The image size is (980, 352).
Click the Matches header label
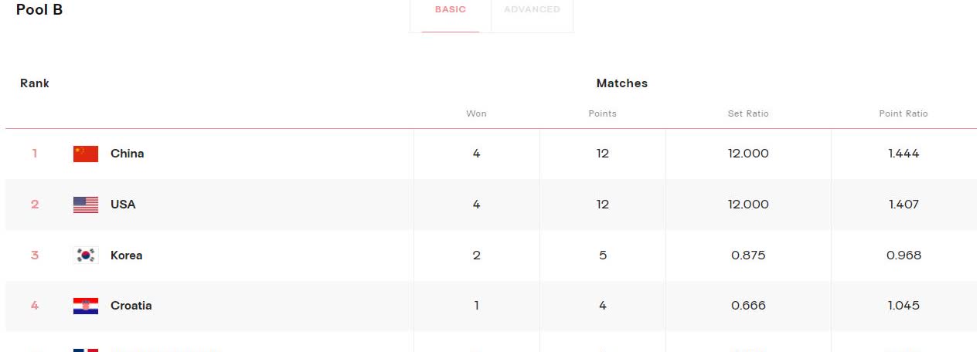tap(622, 83)
